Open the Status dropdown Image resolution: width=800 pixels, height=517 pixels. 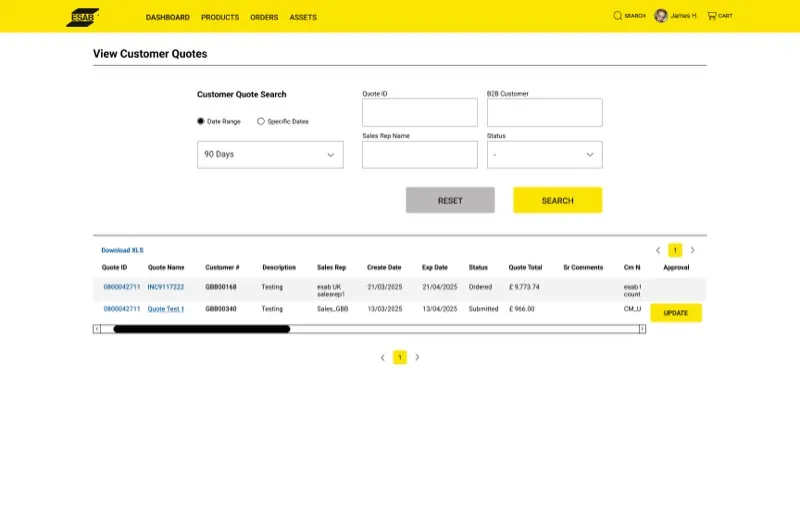[x=544, y=154]
